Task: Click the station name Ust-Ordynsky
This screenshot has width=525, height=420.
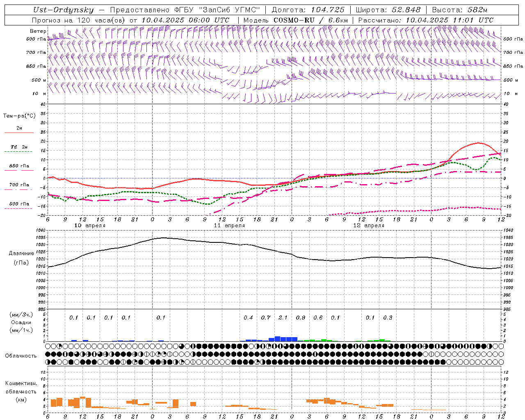Action: pyautogui.click(x=64, y=10)
